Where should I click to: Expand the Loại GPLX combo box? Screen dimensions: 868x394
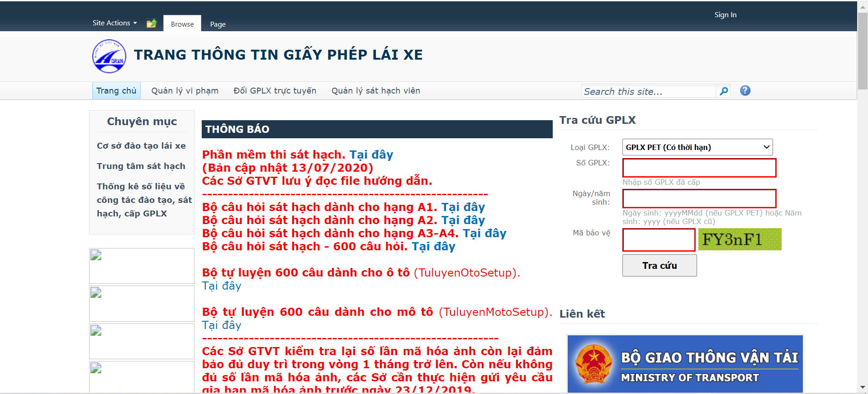tap(697, 147)
